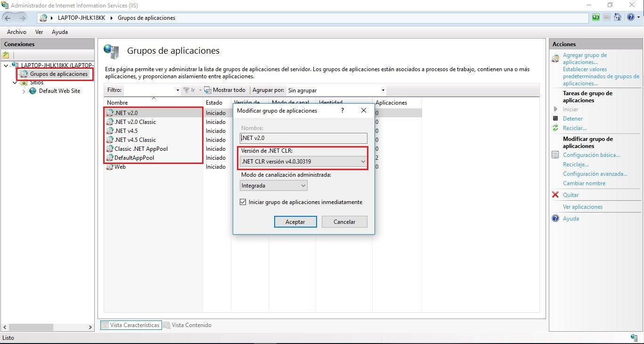Switch to Vista Contenido tab
Screen dimensions: 644x344
tap(187, 325)
